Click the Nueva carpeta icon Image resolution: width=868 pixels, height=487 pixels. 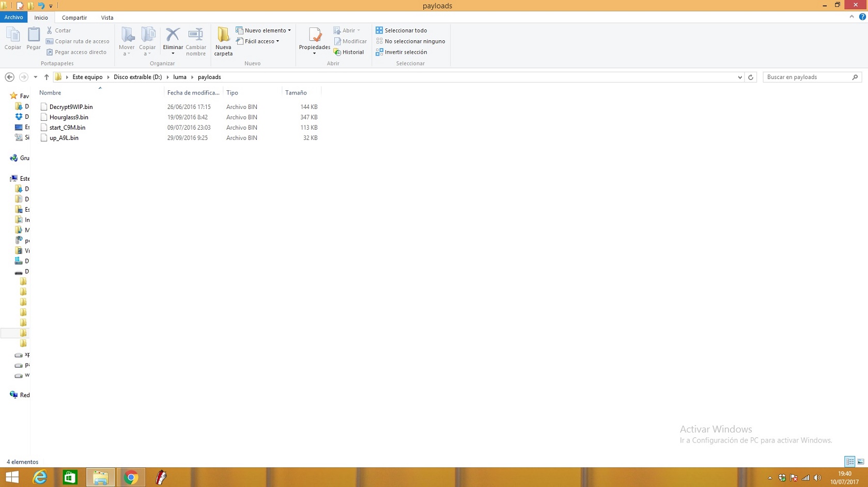tap(223, 35)
